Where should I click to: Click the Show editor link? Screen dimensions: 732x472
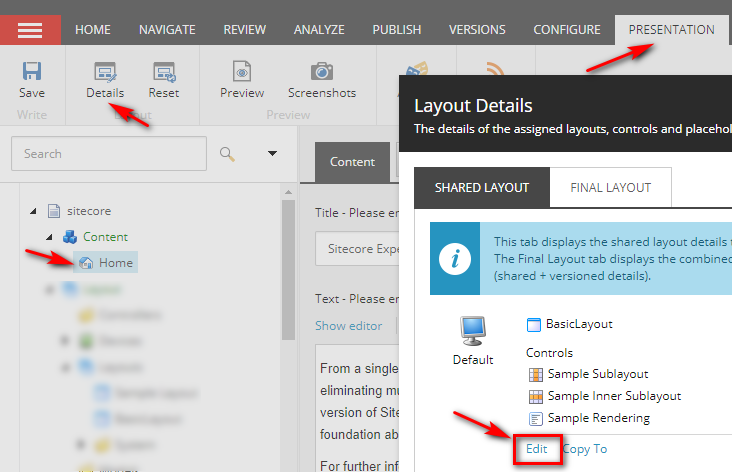[349, 326]
